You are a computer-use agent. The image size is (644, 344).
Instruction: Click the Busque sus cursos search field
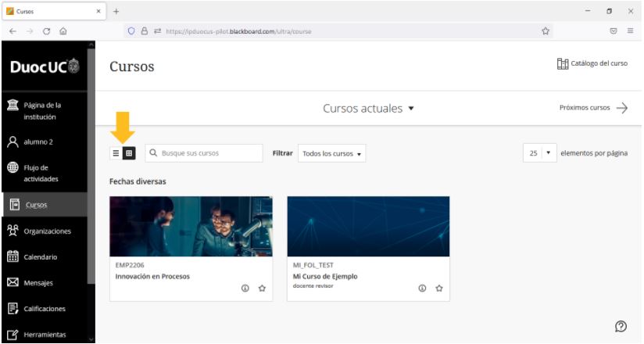(x=204, y=153)
